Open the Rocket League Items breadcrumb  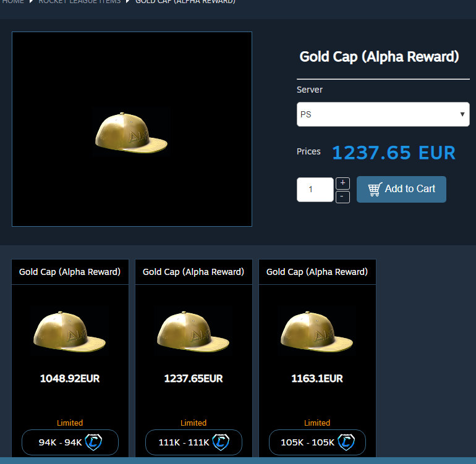point(80,2)
